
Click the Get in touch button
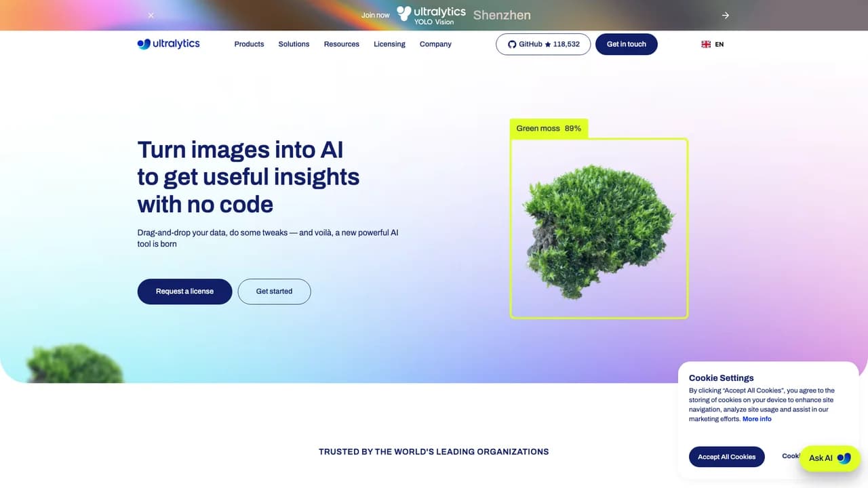pos(627,44)
